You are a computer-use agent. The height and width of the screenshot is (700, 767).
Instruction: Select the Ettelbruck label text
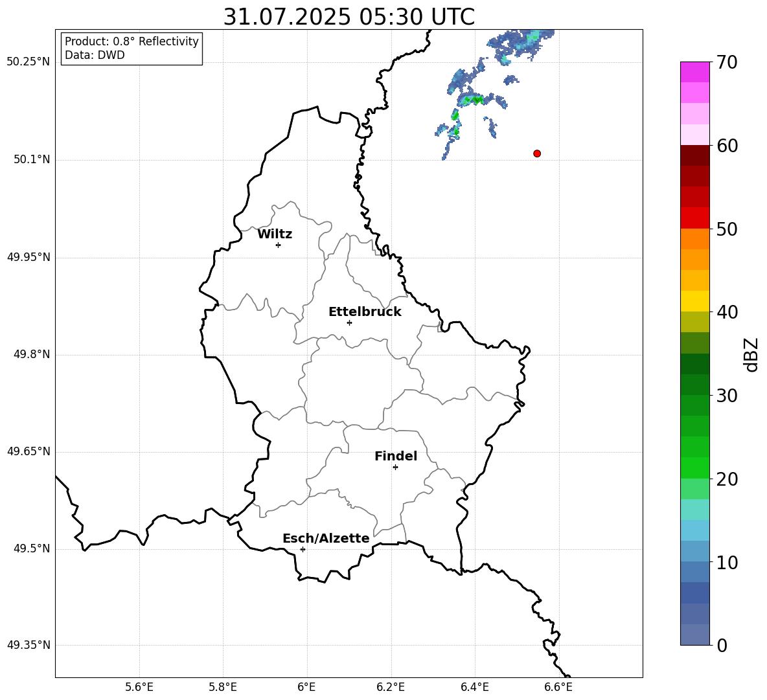[365, 312]
